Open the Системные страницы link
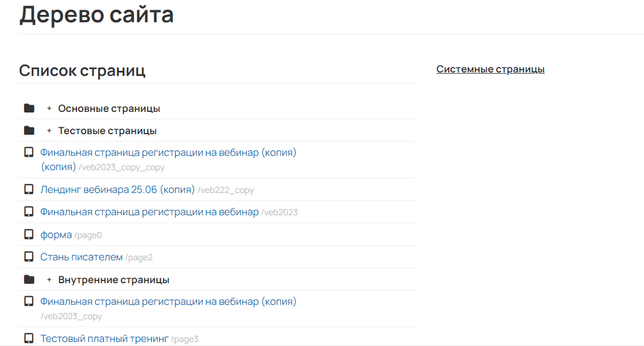This screenshot has height=346, width=644. point(490,69)
